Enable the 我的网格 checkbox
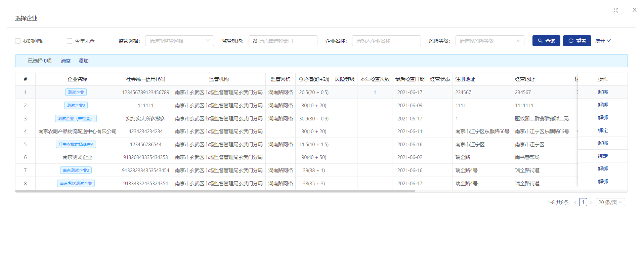Image resolution: width=644 pixels, height=264 pixels. [x=18, y=41]
